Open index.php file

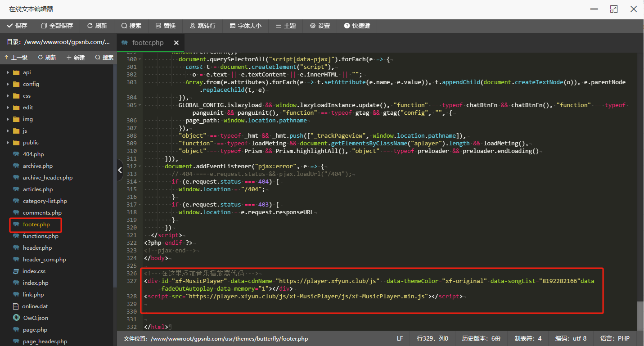[36, 283]
